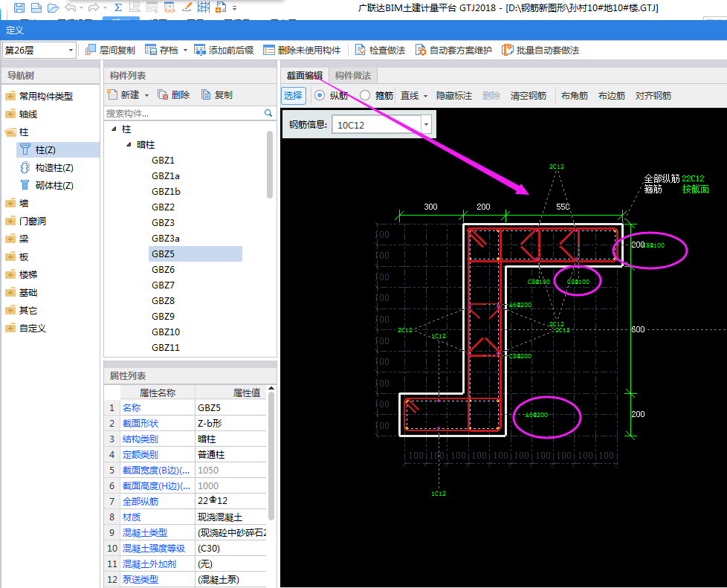This screenshot has width=727, height=588.
Task: Click the New file icon in quick access toolbar
Action: 36,7
